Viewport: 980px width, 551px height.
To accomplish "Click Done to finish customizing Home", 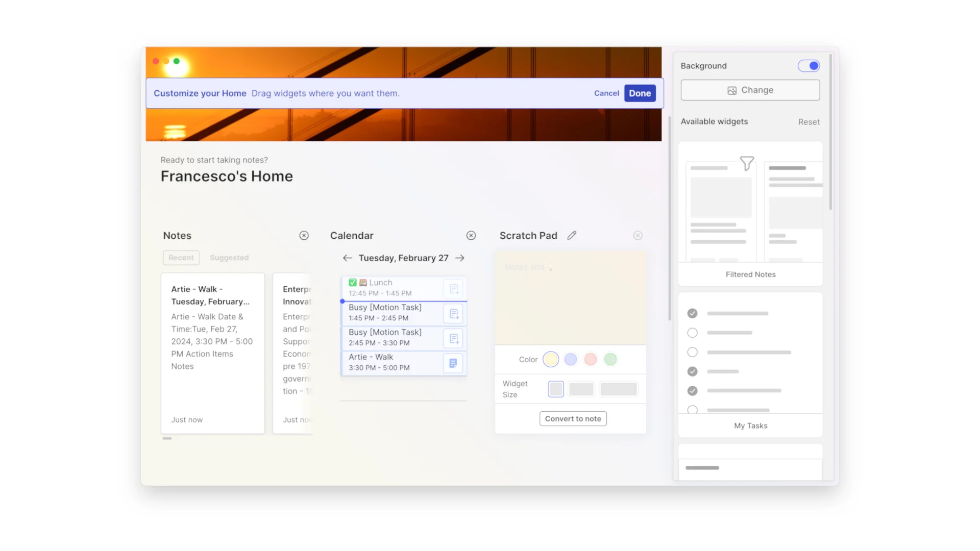I will (x=640, y=93).
